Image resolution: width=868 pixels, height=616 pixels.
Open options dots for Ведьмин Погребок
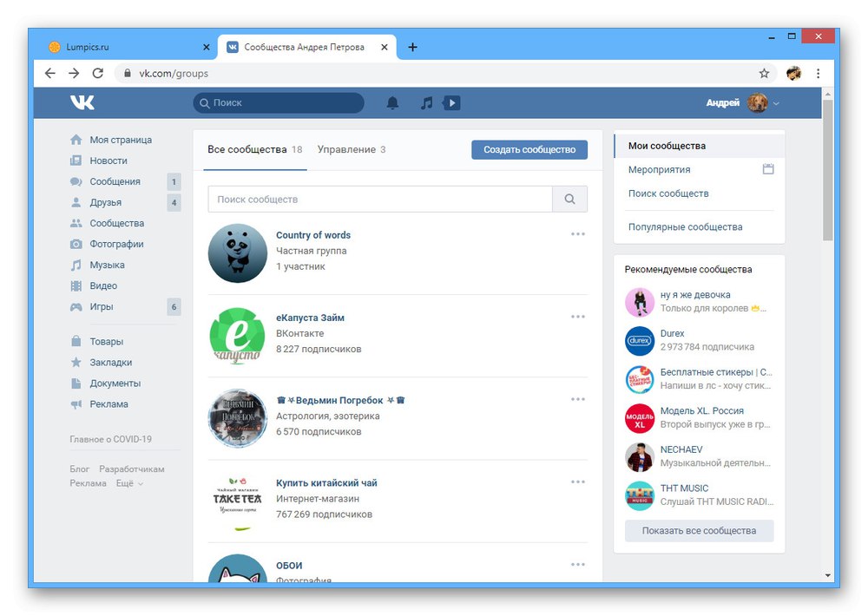tap(578, 399)
